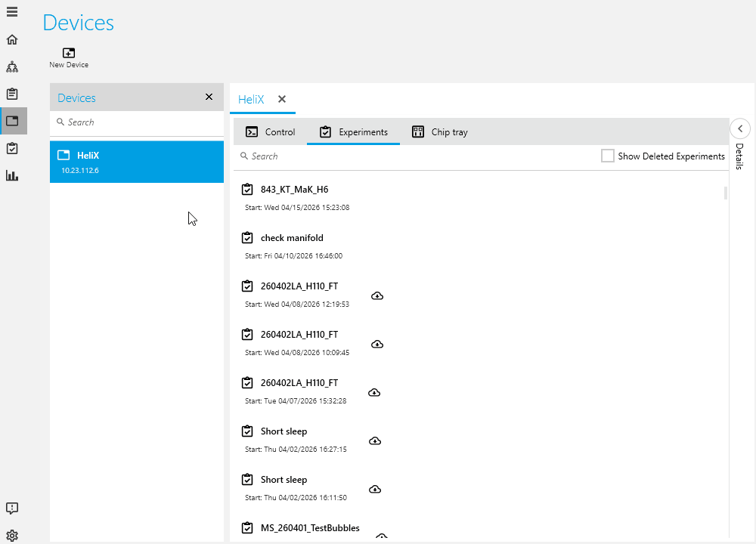The height and width of the screenshot is (544, 756).
Task: Open the hierarchy tree sidebar icon
Action: click(x=12, y=66)
